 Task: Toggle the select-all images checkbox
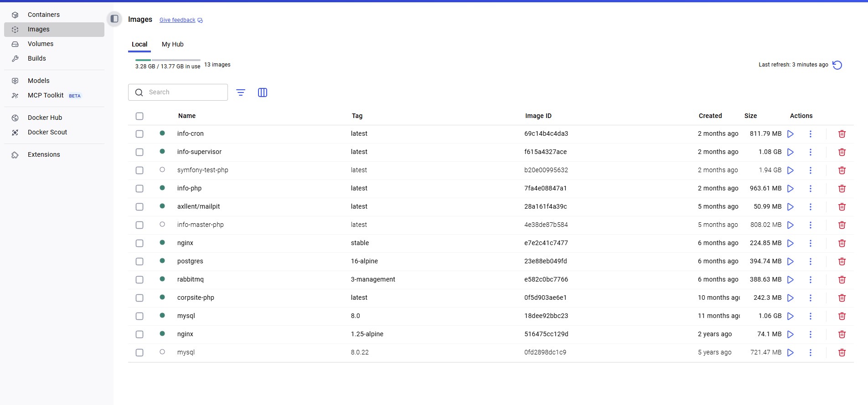[x=139, y=116]
